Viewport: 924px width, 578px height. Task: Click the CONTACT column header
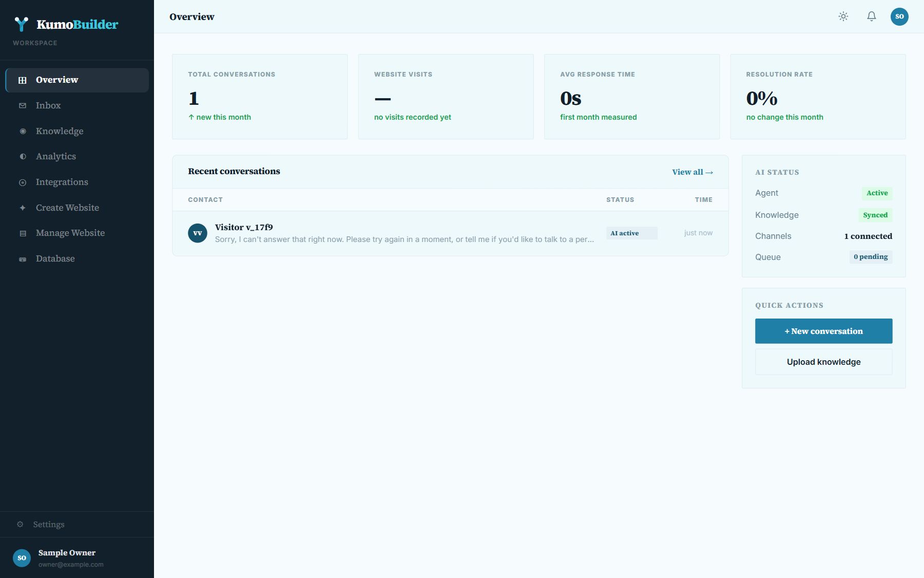[x=205, y=200]
